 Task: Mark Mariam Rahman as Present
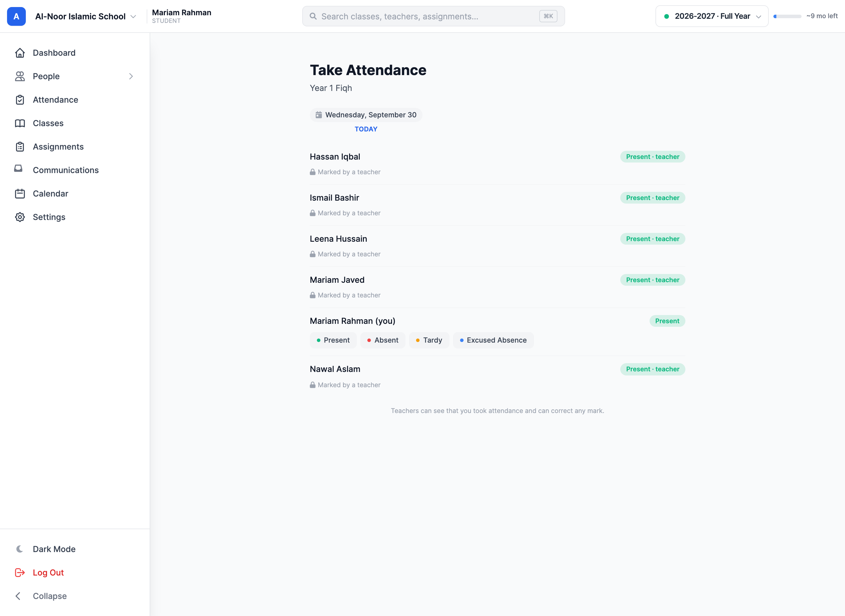(333, 340)
